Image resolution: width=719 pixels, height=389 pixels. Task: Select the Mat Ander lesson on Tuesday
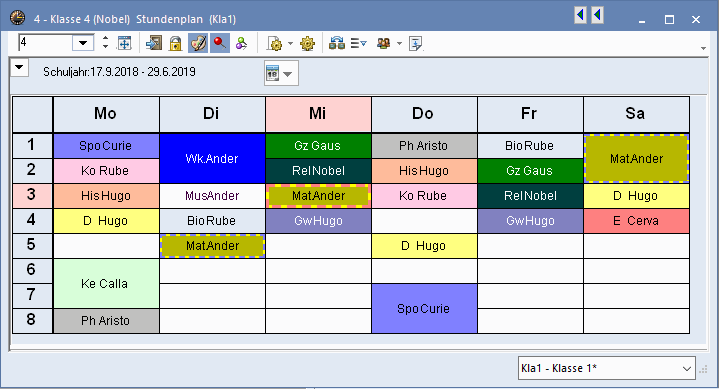coord(212,246)
